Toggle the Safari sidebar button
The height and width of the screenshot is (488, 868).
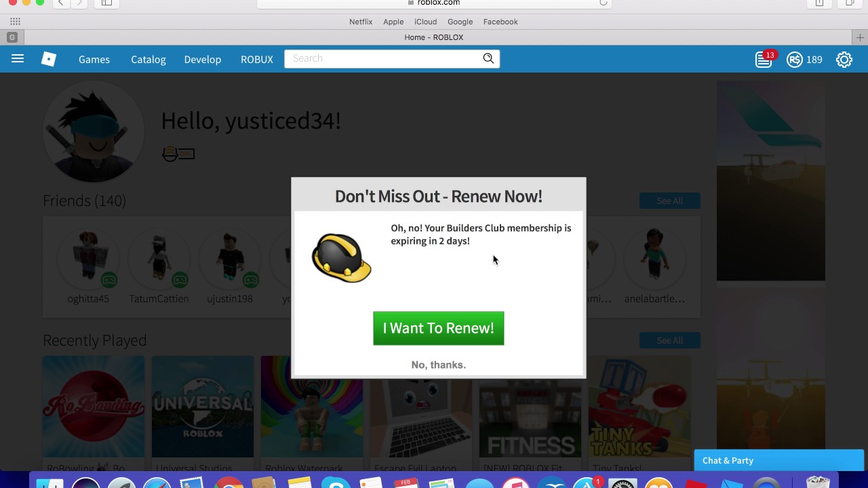[106, 3]
